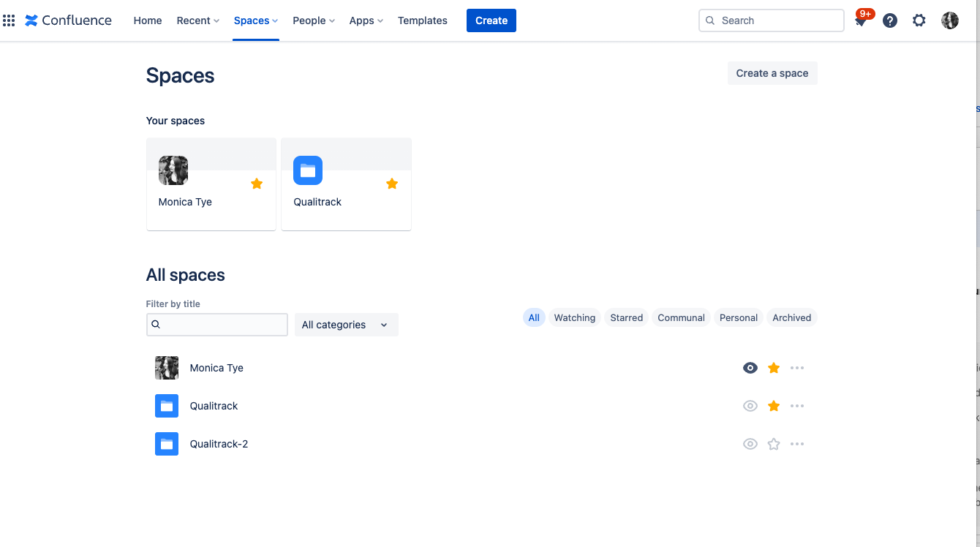Unstar the Qualitrack card in Your spaces
Viewport: 980px width, 547px height.
[392, 184]
